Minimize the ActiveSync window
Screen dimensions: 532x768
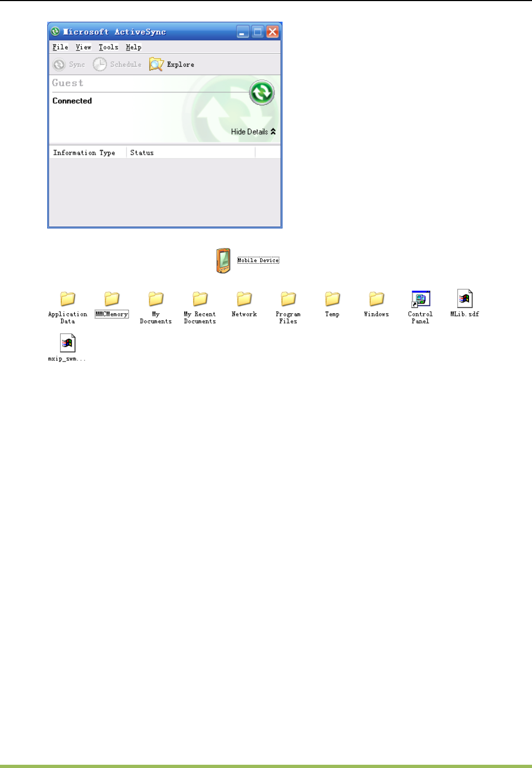coord(243,32)
